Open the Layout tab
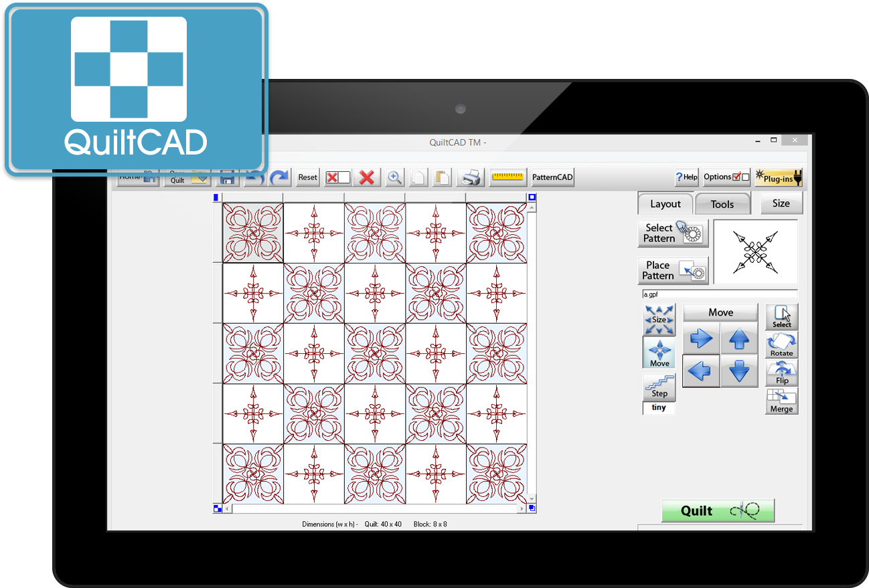 pos(665,204)
